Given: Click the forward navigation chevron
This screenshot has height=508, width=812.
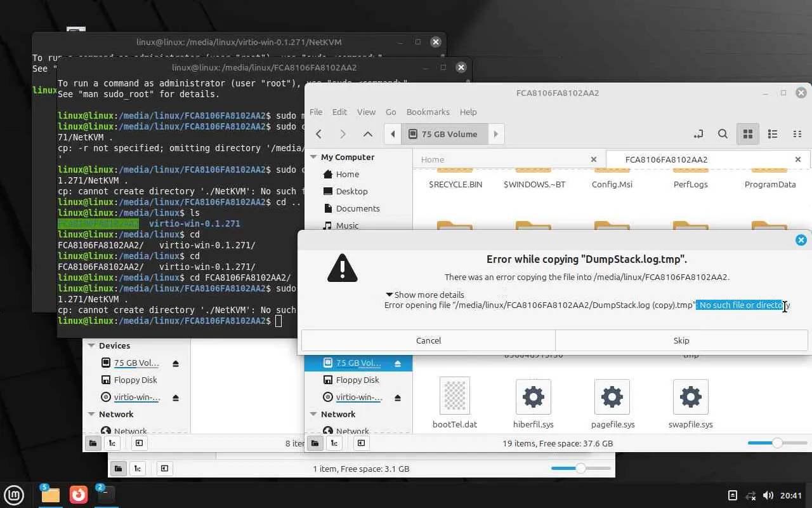Looking at the screenshot, I should click(343, 134).
